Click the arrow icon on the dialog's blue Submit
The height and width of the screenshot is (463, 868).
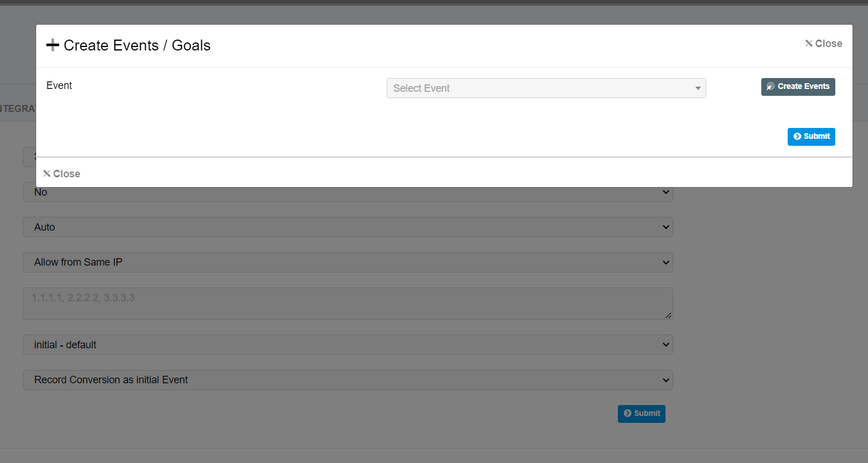click(x=797, y=137)
